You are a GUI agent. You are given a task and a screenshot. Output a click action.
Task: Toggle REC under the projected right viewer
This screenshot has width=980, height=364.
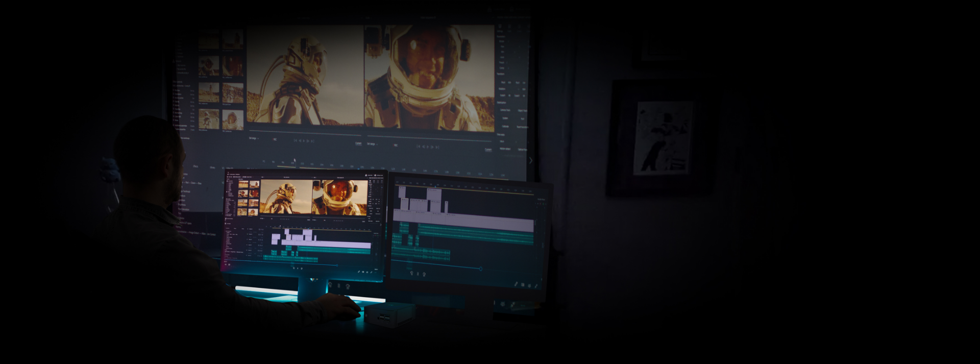pos(396,145)
